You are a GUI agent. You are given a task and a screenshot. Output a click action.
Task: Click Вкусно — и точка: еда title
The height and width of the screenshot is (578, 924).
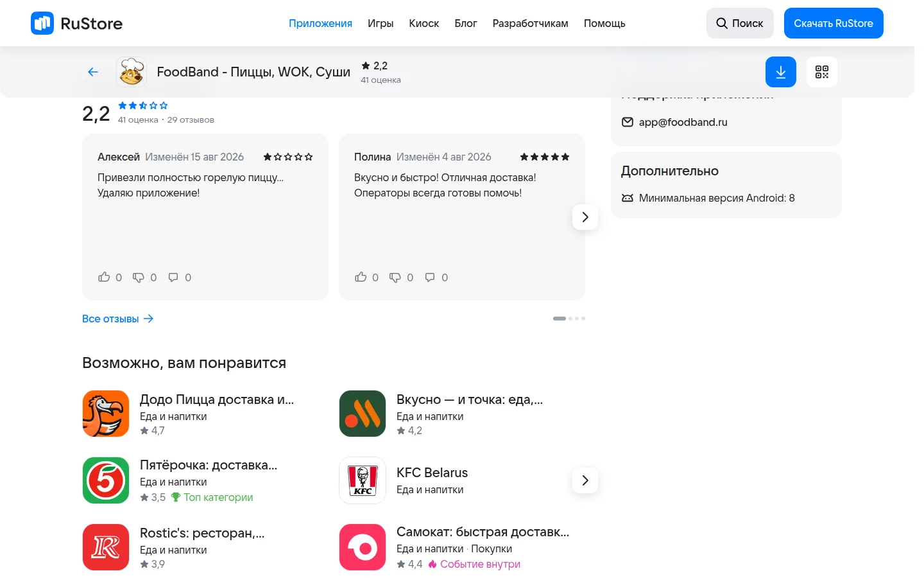[470, 399]
